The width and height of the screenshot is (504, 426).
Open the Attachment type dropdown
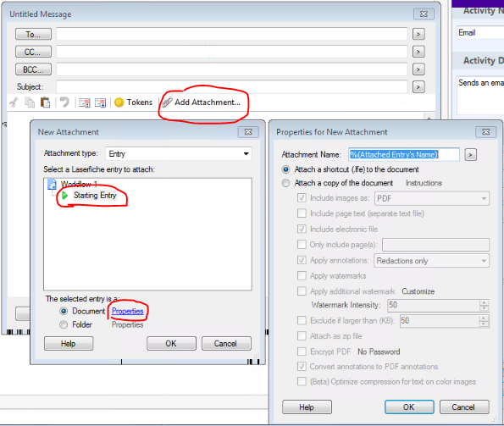point(179,154)
